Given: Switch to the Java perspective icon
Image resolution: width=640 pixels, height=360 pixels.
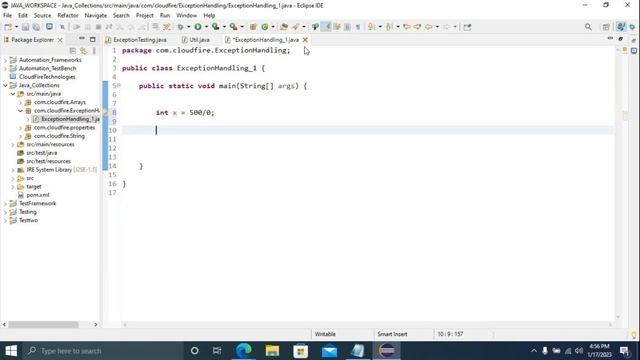Looking at the screenshot, I should tap(621, 27).
